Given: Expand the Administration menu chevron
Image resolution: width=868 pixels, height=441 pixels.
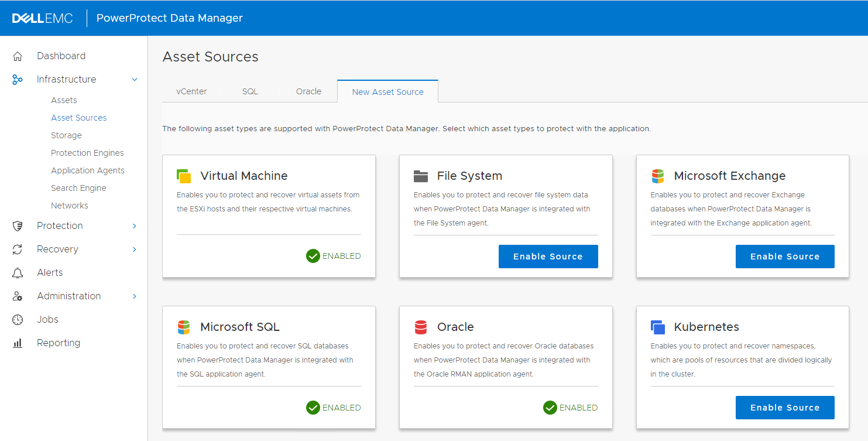Looking at the screenshot, I should coord(135,296).
